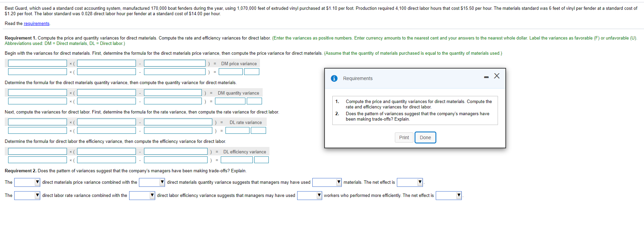The image size is (644, 227).
Task: Click 'DL efficiency variance' label
Action: click(244, 152)
